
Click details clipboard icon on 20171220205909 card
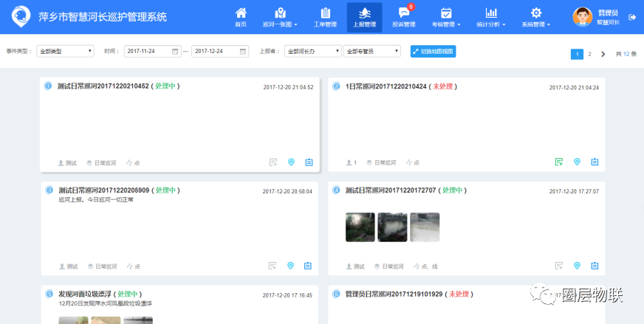308,266
